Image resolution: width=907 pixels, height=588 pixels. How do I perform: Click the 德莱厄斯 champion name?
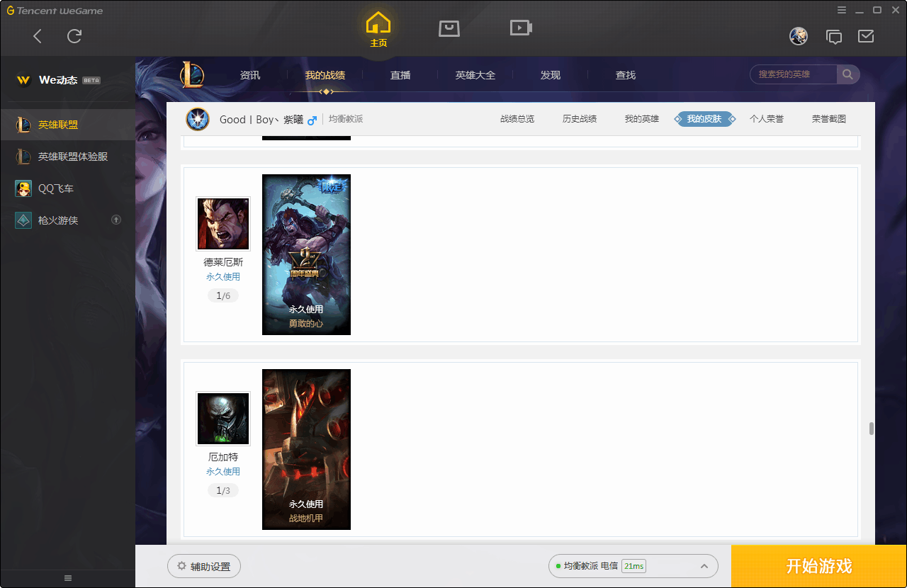223,262
